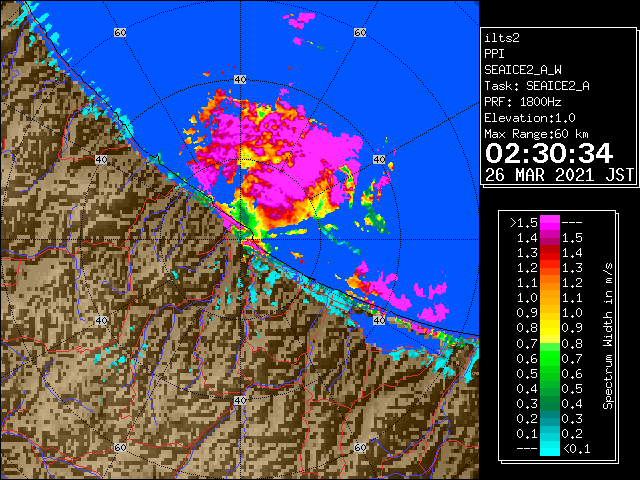This screenshot has height=480, width=640.
Task: Select the date "26 MAR 2021 JST"
Action: point(559,175)
